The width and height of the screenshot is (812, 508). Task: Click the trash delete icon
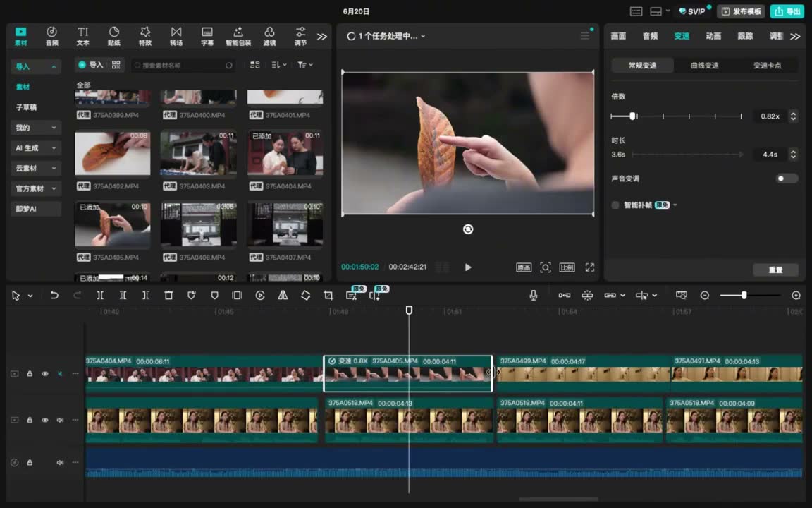point(168,295)
